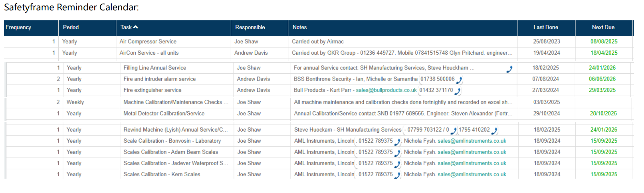Select the Metal Detector Calibration/Service task

pyautogui.click(x=164, y=113)
